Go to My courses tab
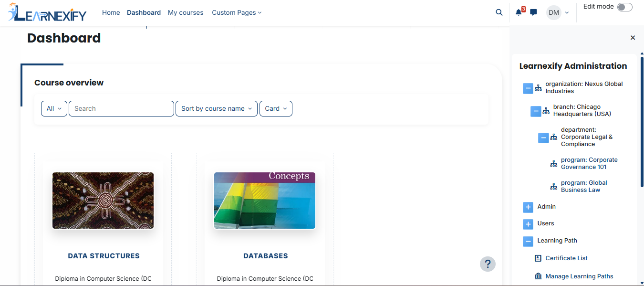This screenshot has height=286, width=644. (x=186, y=13)
